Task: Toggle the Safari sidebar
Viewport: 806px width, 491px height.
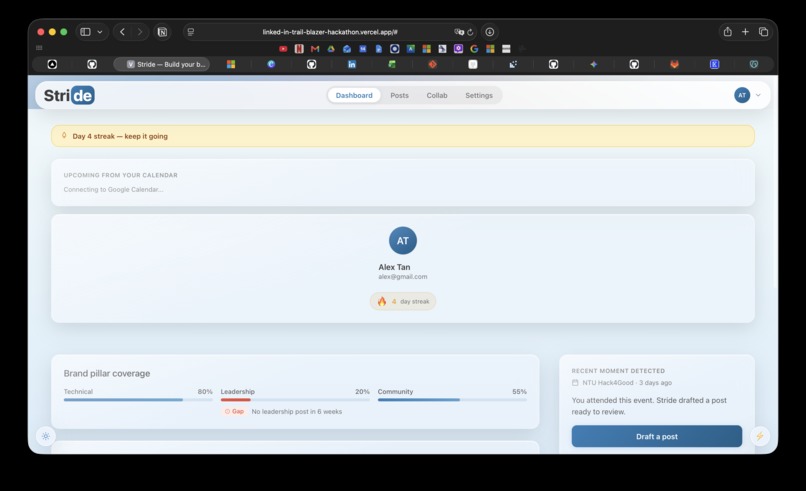Action: pyautogui.click(x=85, y=32)
